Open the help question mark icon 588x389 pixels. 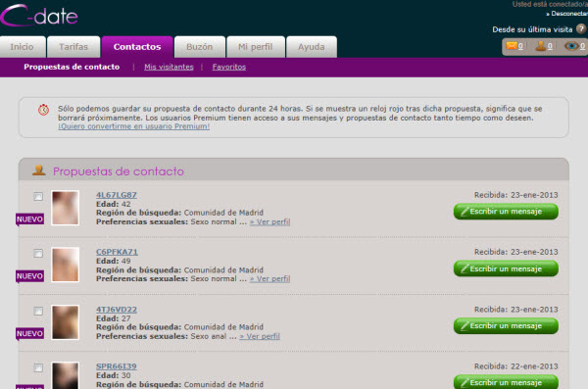pyautogui.click(x=581, y=28)
